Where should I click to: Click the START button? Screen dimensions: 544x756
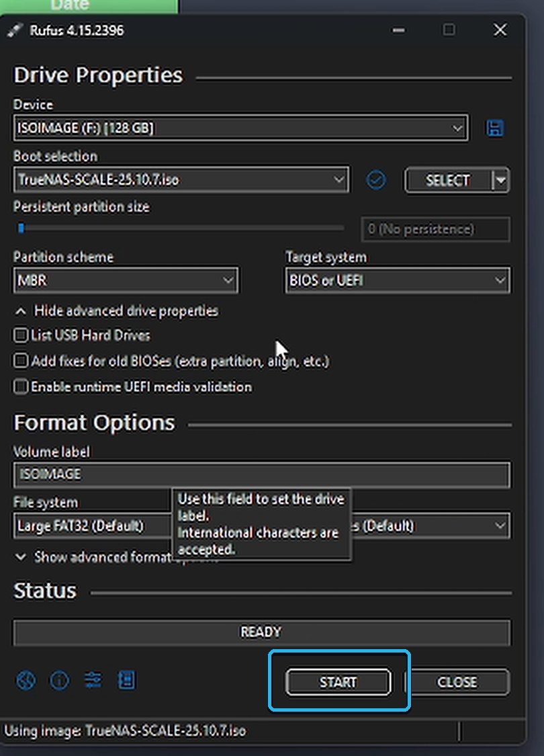point(338,682)
